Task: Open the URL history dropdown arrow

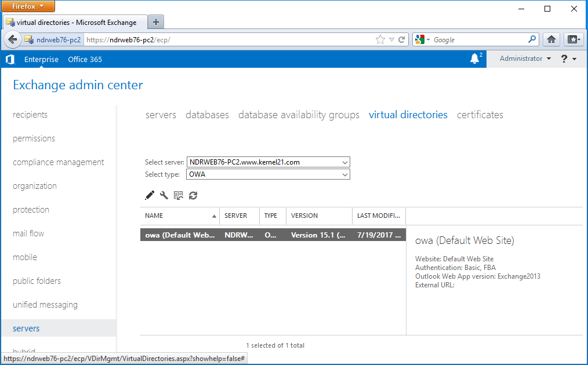Action: pyautogui.click(x=391, y=40)
